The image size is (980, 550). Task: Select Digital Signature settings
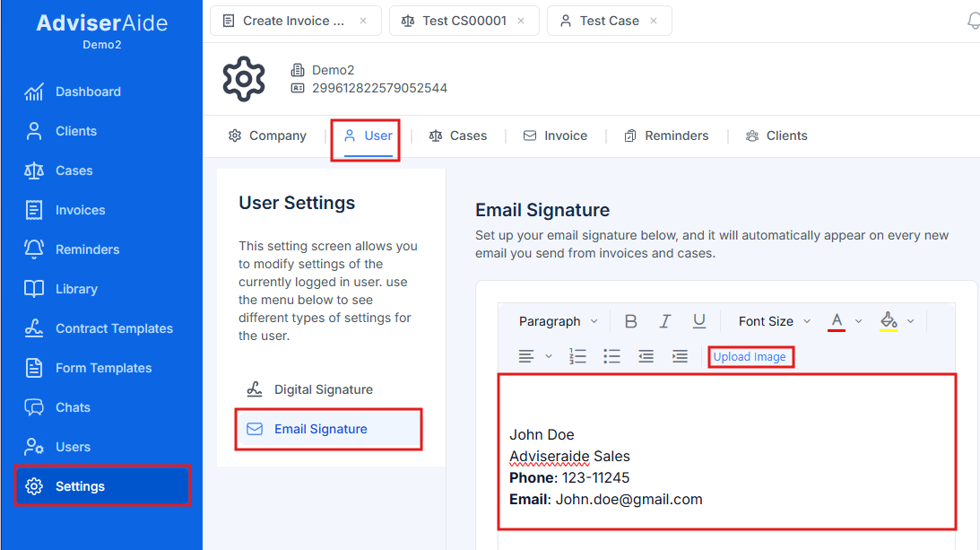(x=323, y=389)
